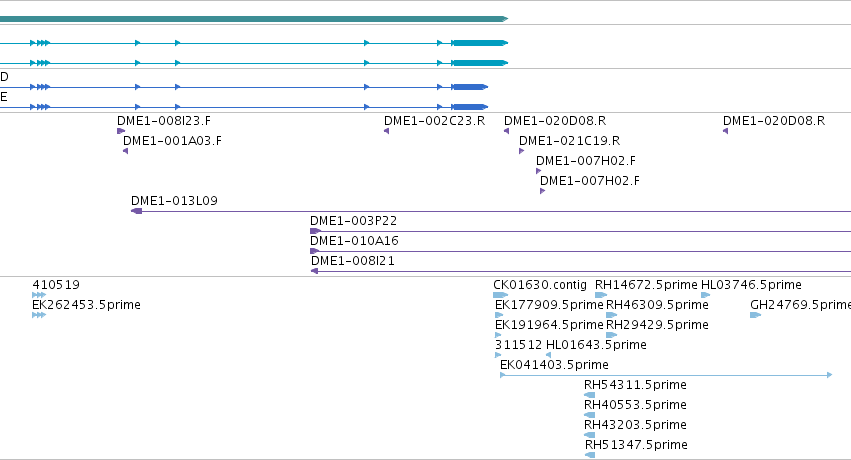Select the thick blue exon block of transcript E

click(x=470, y=107)
